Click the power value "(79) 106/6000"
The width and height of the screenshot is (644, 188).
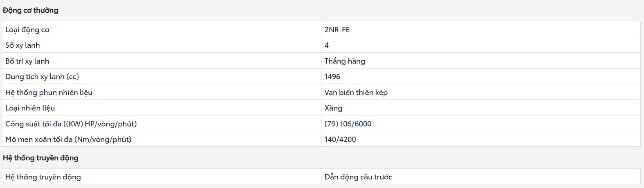coord(348,124)
